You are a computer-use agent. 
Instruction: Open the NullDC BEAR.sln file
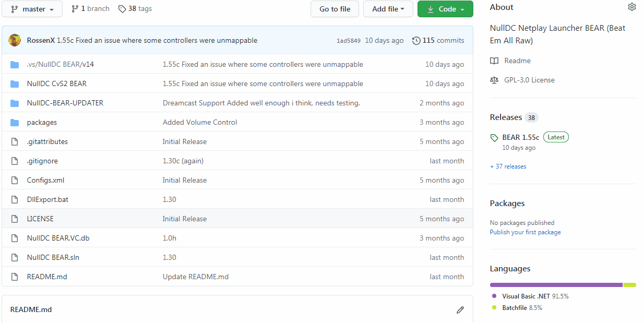click(x=53, y=258)
